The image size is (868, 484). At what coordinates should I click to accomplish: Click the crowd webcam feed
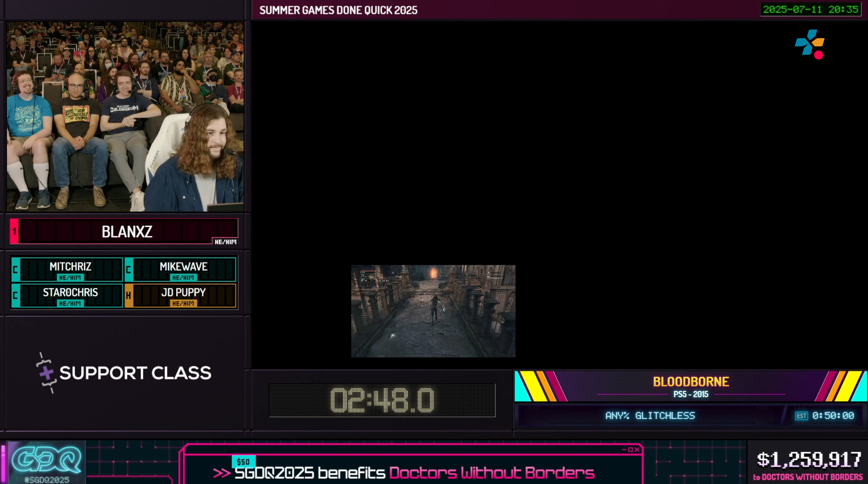(x=125, y=117)
